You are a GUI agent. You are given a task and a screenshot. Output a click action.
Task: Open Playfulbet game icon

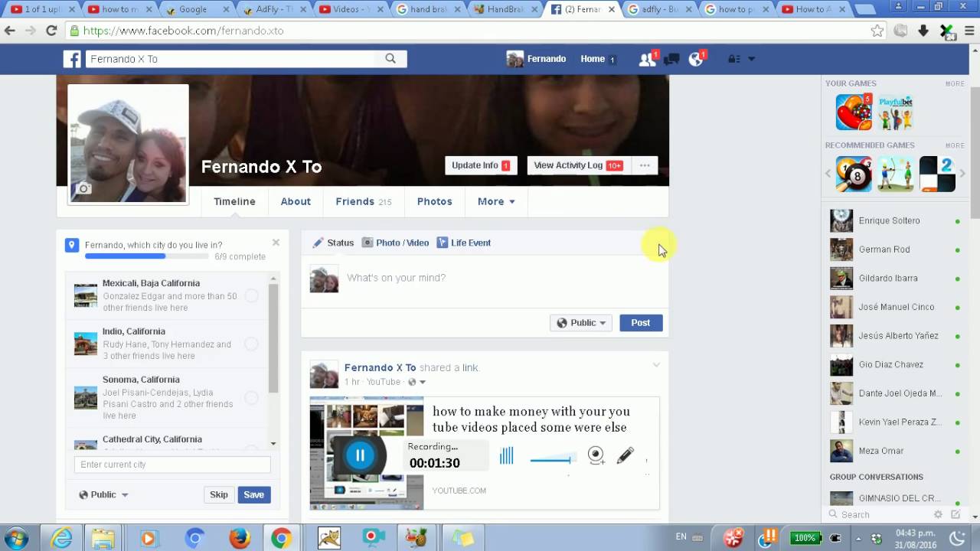click(895, 112)
